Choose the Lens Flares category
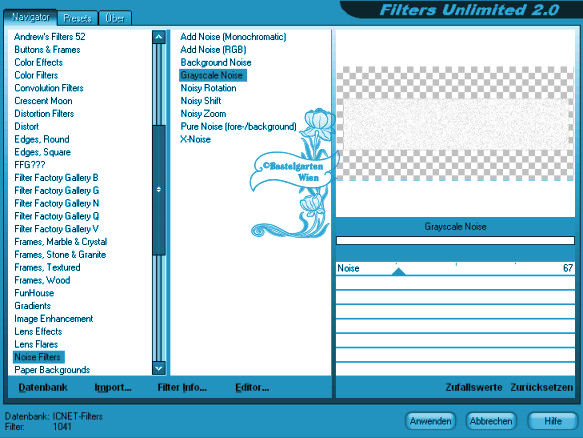 click(x=36, y=344)
